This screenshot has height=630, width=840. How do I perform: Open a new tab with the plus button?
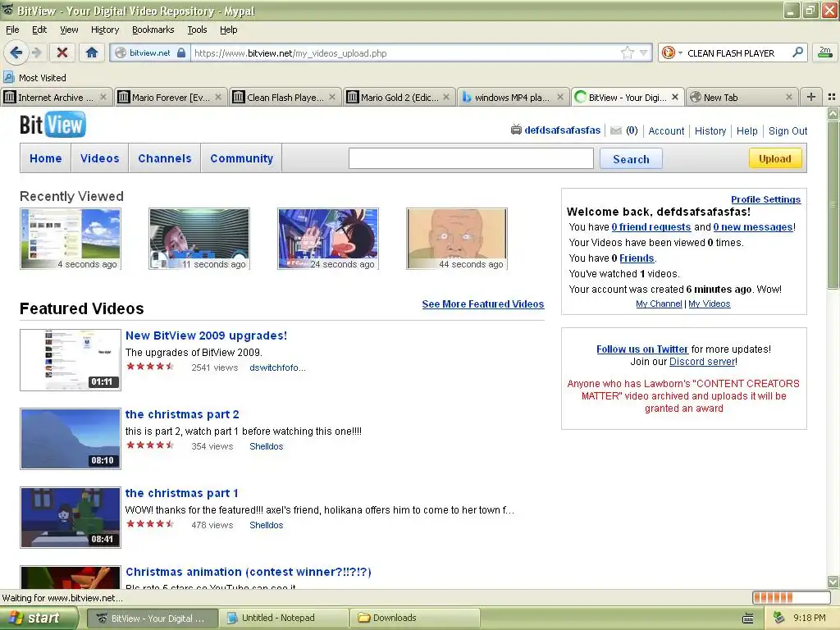tap(811, 97)
